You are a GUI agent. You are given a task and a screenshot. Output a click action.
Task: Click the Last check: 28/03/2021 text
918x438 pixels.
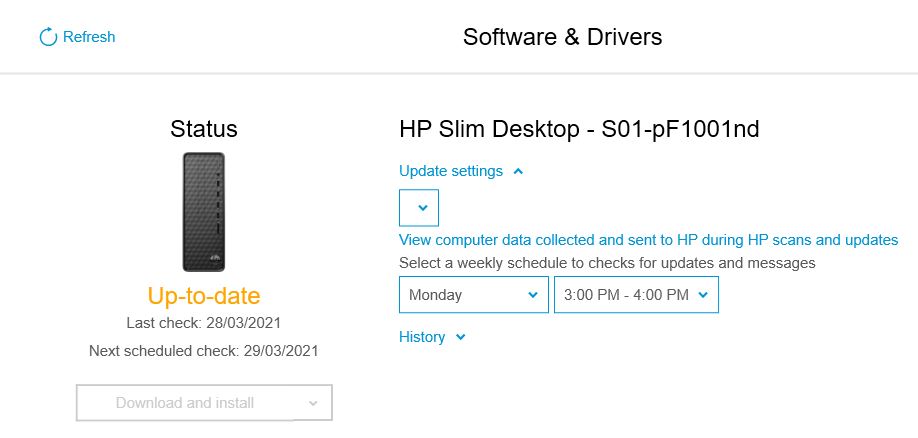click(x=204, y=323)
